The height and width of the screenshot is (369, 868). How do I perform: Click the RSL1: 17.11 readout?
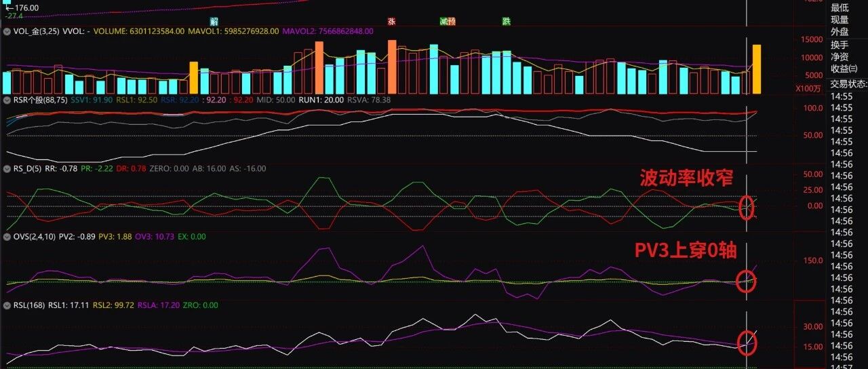pos(68,305)
